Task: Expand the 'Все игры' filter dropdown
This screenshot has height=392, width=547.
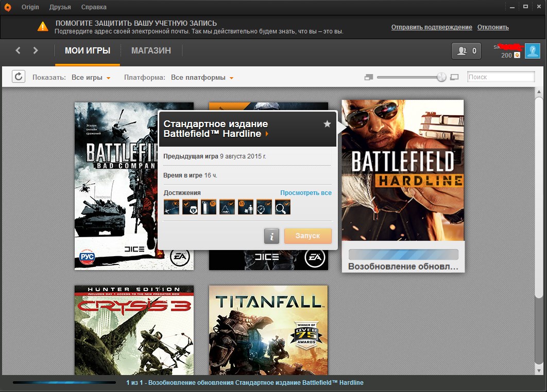Action: pos(91,78)
